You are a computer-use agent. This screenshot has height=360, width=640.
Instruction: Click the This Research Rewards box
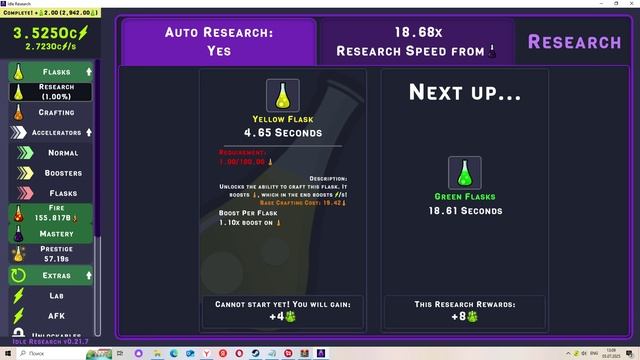point(464,311)
